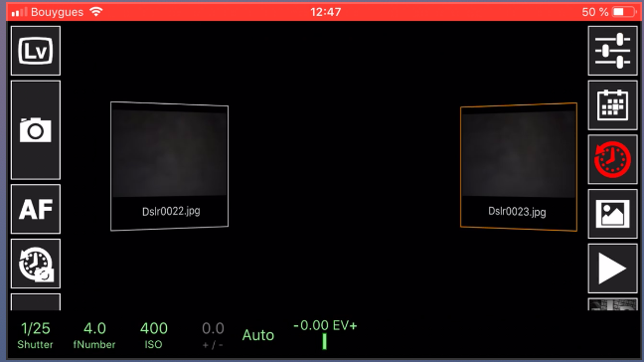This screenshot has height=362, width=644.
Task: Open the image gallery picture icon
Action: click(x=612, y=214)
